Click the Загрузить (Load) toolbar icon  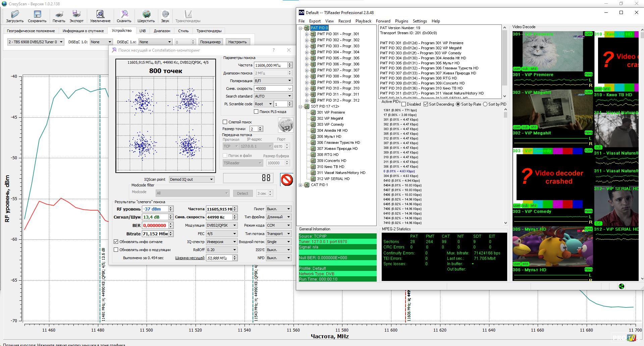(15, 14)
